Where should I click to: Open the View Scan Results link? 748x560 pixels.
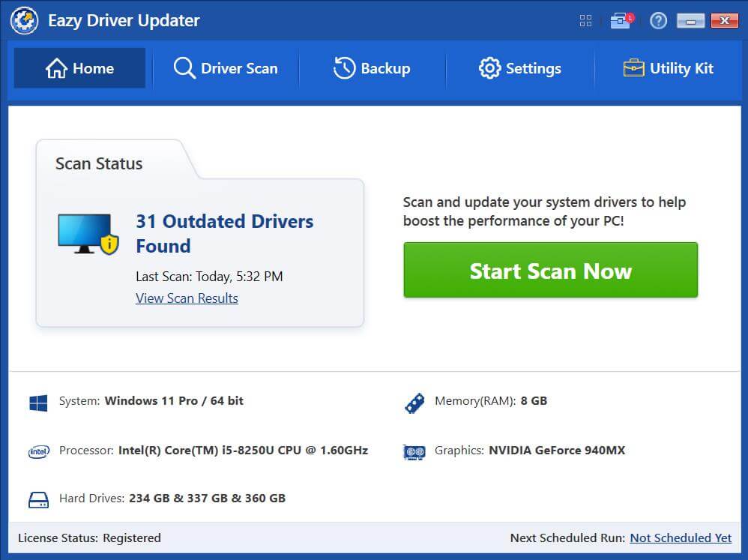tap(187, 298)
